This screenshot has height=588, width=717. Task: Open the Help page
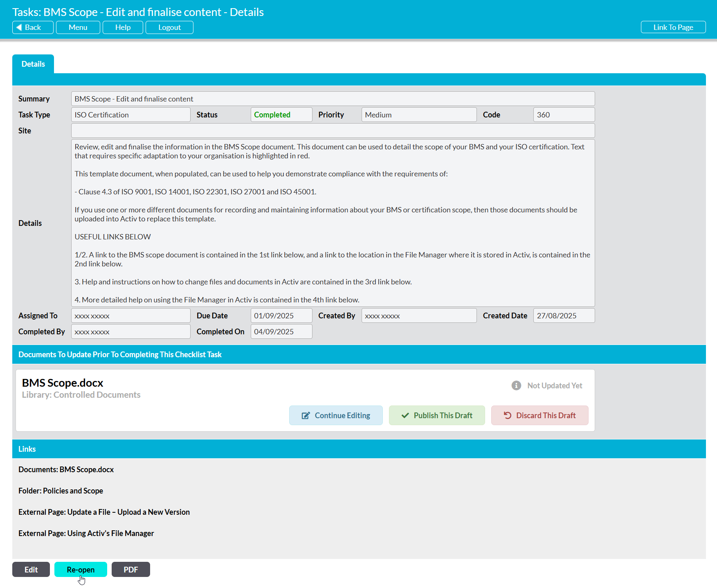pos(123,27)
